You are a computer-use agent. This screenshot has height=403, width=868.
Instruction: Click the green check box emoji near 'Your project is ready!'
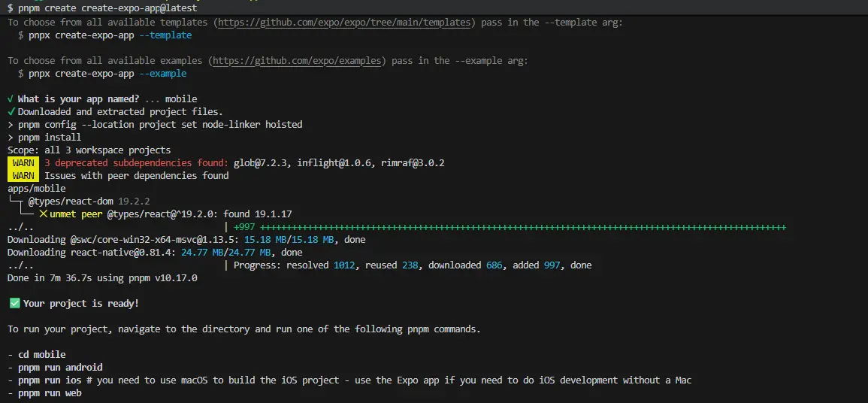[x=14, y=303]
